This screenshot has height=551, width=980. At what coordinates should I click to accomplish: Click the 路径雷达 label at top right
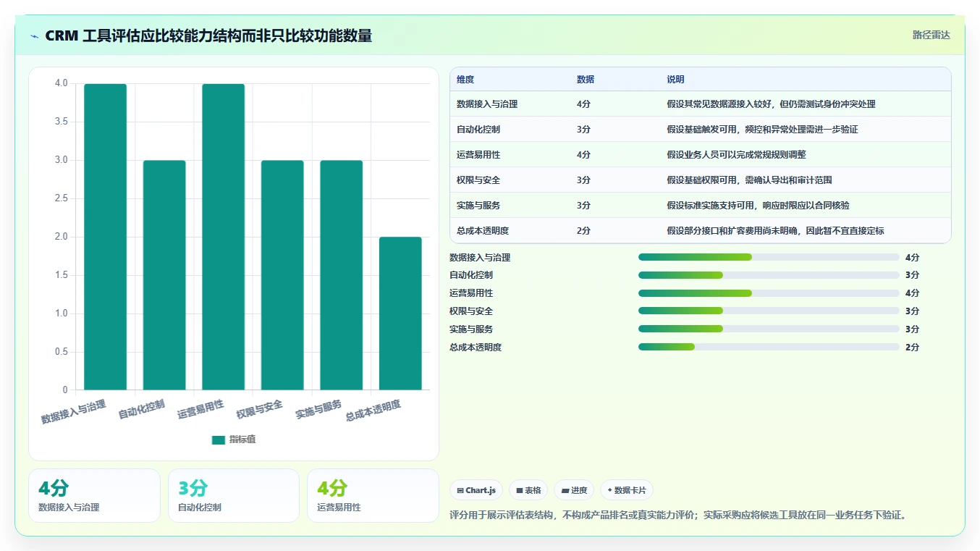click(x=931, y=35)
